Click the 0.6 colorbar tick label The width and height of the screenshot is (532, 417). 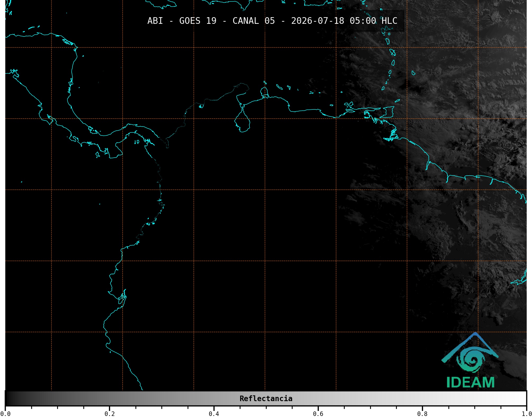(318, 414)
